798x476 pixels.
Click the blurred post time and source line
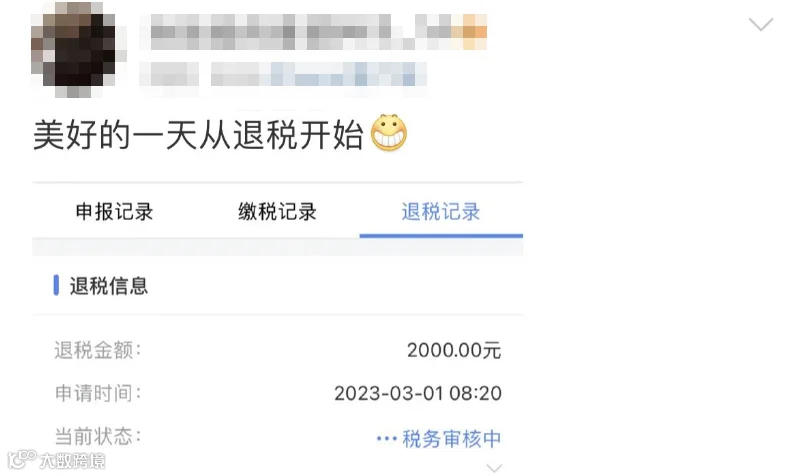[x=283, y=74]
